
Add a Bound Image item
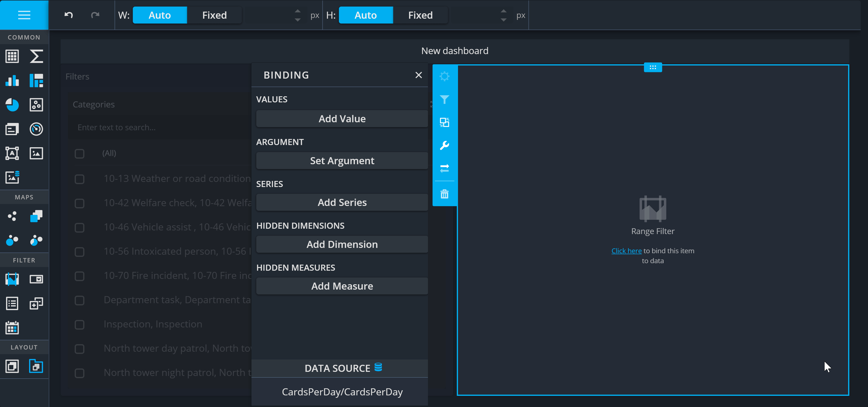[12, 177]
